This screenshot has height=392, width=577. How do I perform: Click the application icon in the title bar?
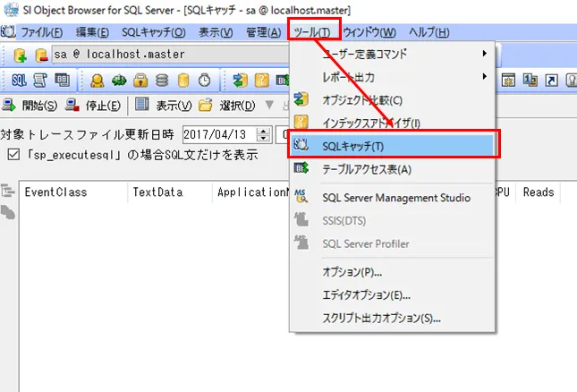(x=11, y=10)
